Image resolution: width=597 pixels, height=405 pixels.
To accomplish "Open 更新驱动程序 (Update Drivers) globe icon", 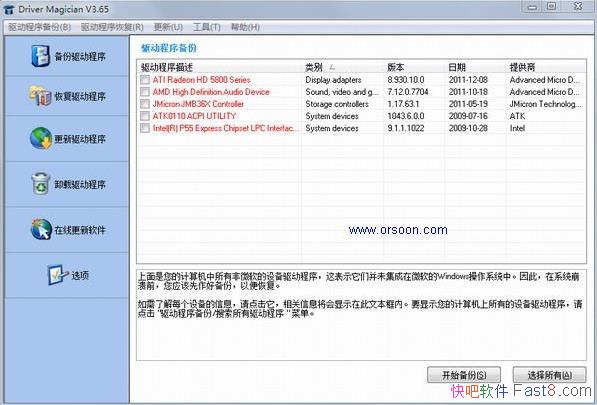I will point(41,138).
